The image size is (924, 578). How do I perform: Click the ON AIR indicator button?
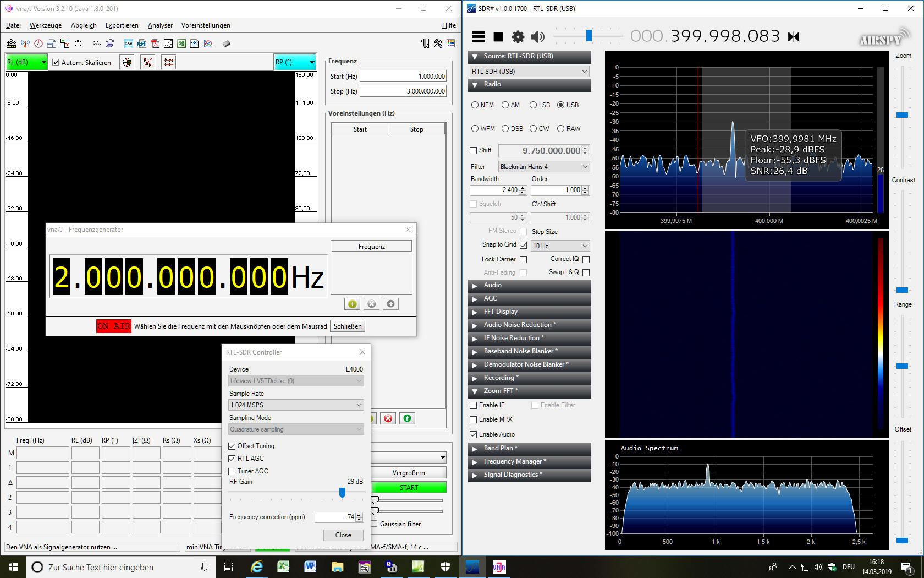[114, 326]
